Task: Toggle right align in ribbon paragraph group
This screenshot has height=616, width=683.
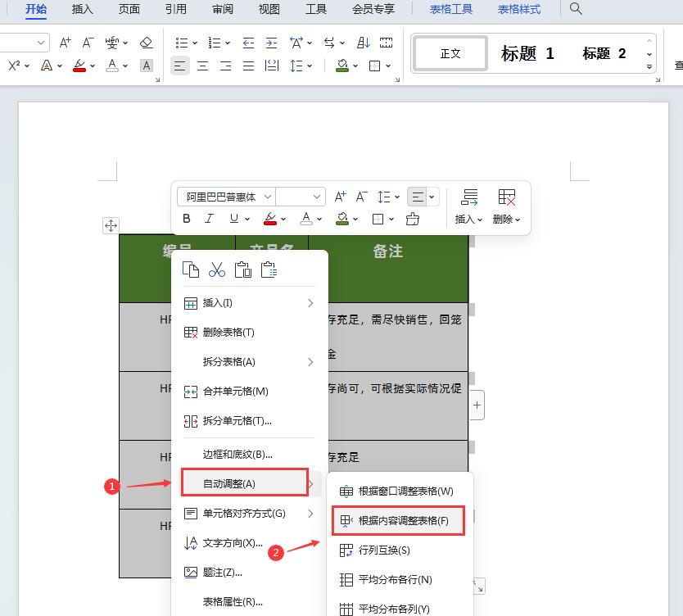Action: pos(226,66)
